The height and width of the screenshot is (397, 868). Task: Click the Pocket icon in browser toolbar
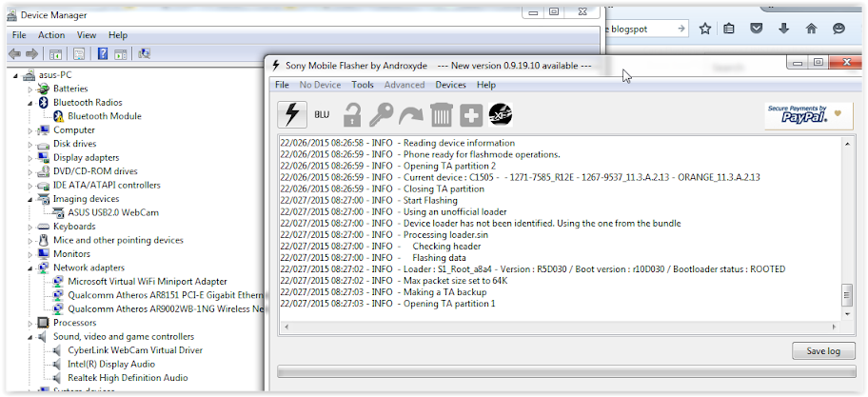point(757,29)
